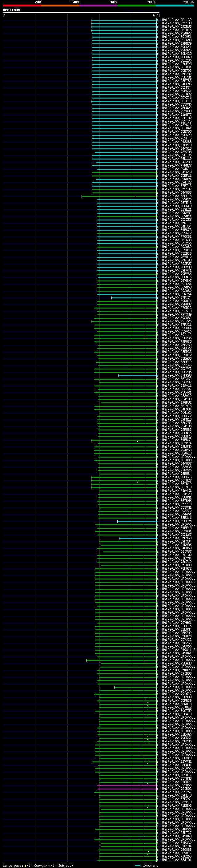Select hit label UniRef100_Q41619
Image resolution: width=197 pixels, height=868 pixels.
[x=177, y=172]
